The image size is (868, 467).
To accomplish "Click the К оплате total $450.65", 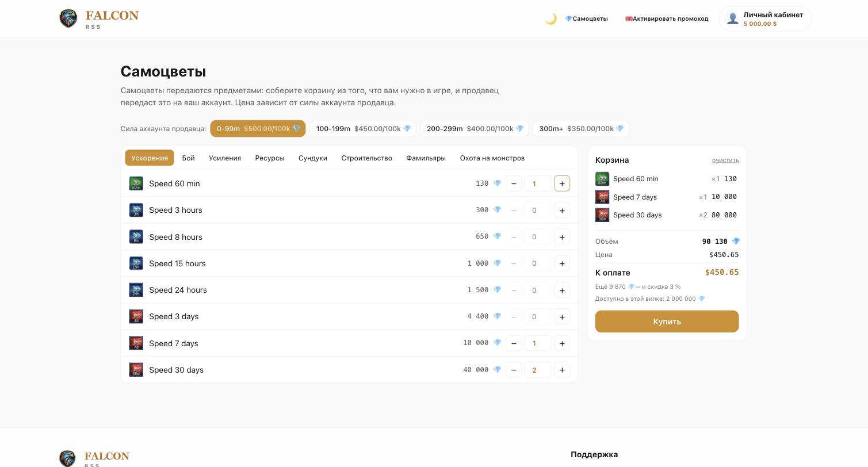I will pos(722,273).
